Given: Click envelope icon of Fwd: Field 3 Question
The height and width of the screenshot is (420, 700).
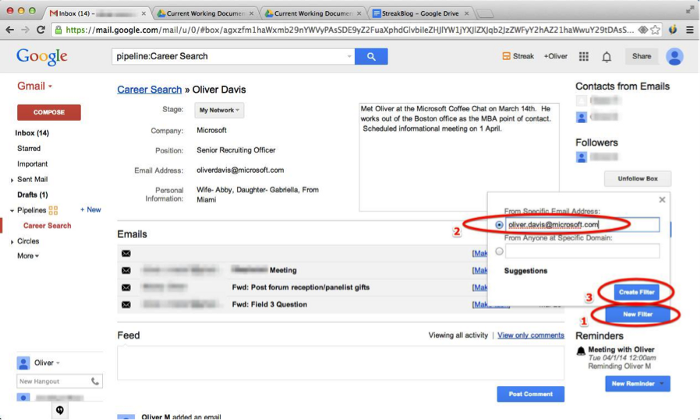Looking at the screenshot, I should coord(126,304).
